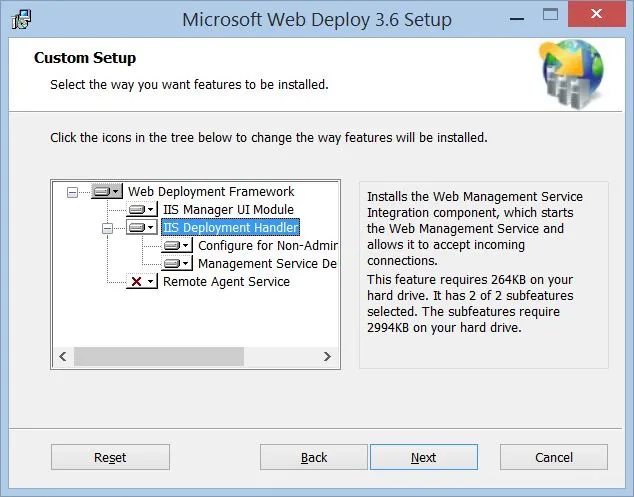Click the Configure for Non-Admin drive icon
The image size is (634, 497).
[177, 245]
